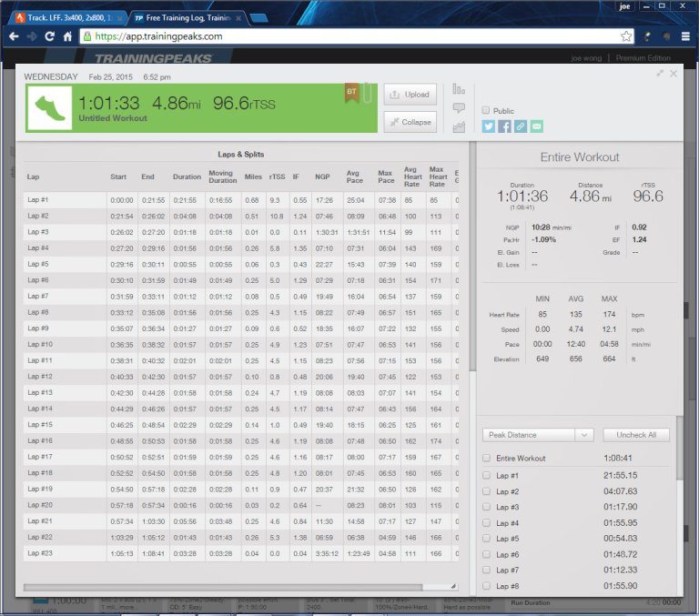Open a new browser tab

click(x=258, y=18)
